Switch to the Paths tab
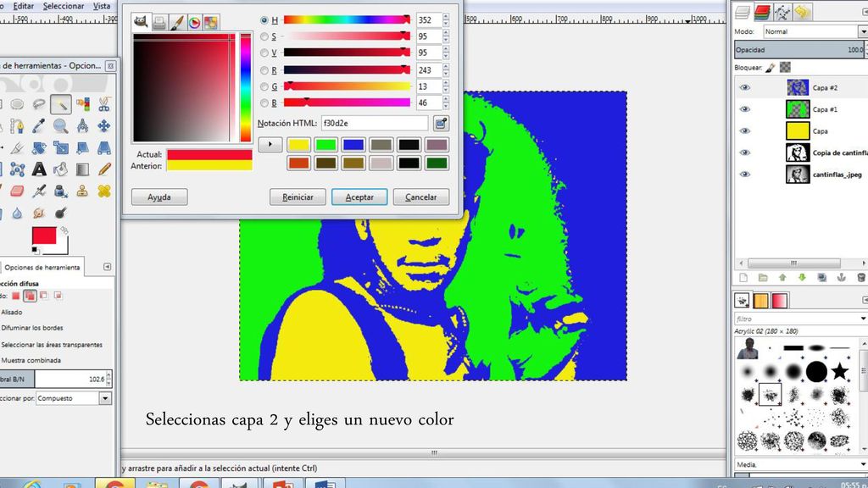Image resolution: width=868 pixels, height=488 pixels. 782,12
